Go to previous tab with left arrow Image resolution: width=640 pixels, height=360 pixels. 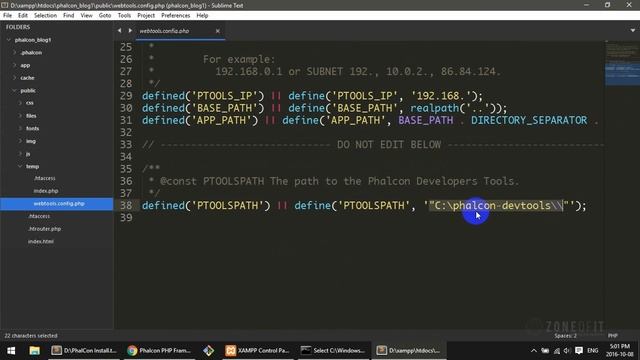[x=119, y=31]
